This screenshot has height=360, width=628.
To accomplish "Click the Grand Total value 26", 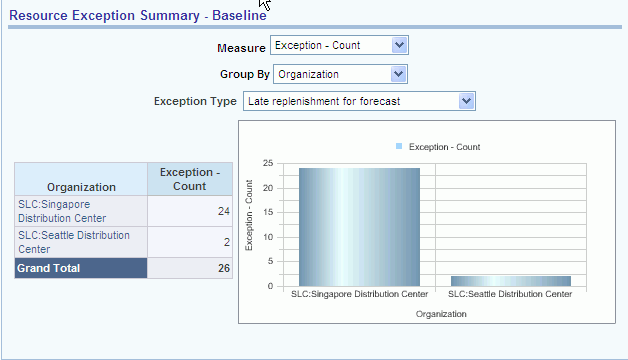I will point(223,268).
